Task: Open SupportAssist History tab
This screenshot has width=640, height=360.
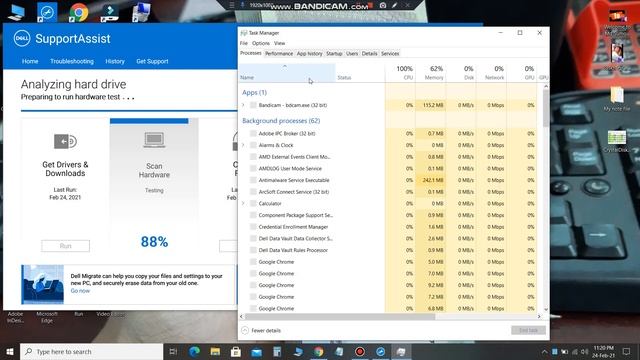Action: (115, 61)
